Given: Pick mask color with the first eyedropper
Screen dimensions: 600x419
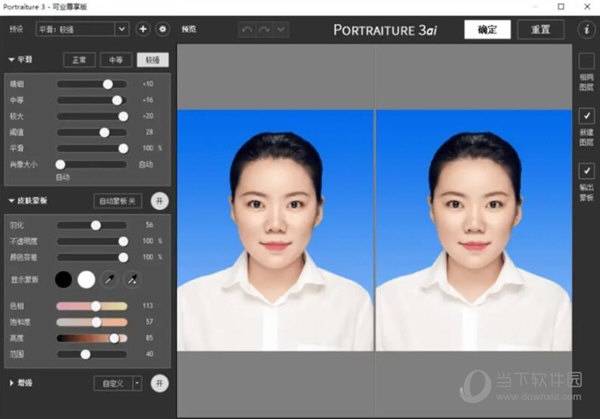Looking at the screenshot, I should pyautogui.click(x=109, y=280).
